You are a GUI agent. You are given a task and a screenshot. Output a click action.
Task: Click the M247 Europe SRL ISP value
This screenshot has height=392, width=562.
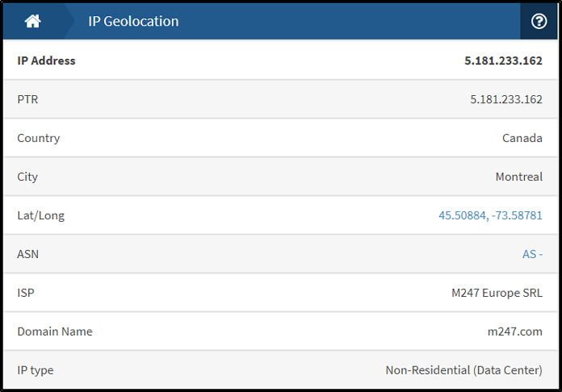[x=497, y=293]
